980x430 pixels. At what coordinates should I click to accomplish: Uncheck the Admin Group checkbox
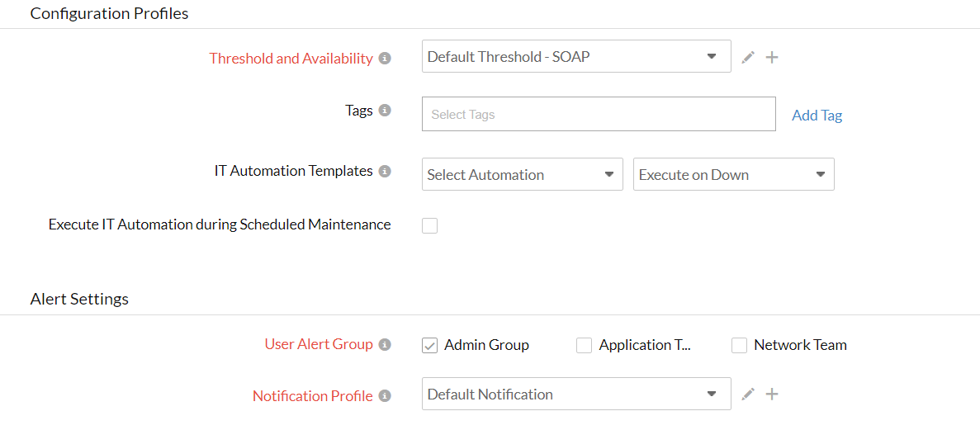coord(429,346)
